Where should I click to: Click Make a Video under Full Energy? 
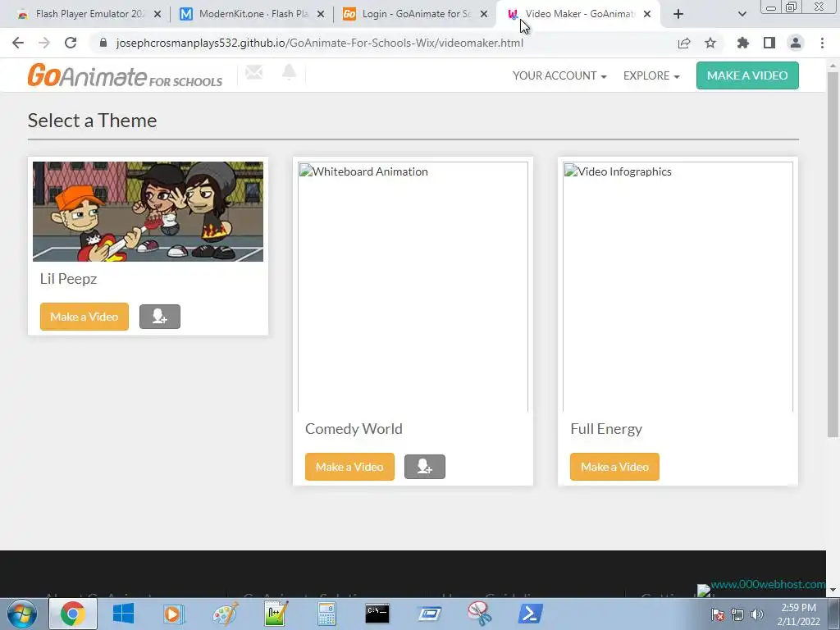tap(614, 467)
